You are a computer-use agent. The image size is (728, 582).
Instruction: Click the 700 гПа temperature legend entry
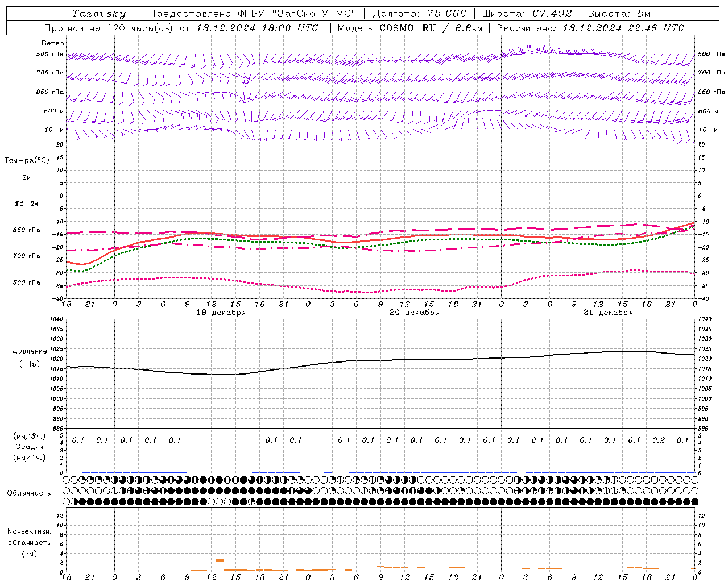[27, 256]
